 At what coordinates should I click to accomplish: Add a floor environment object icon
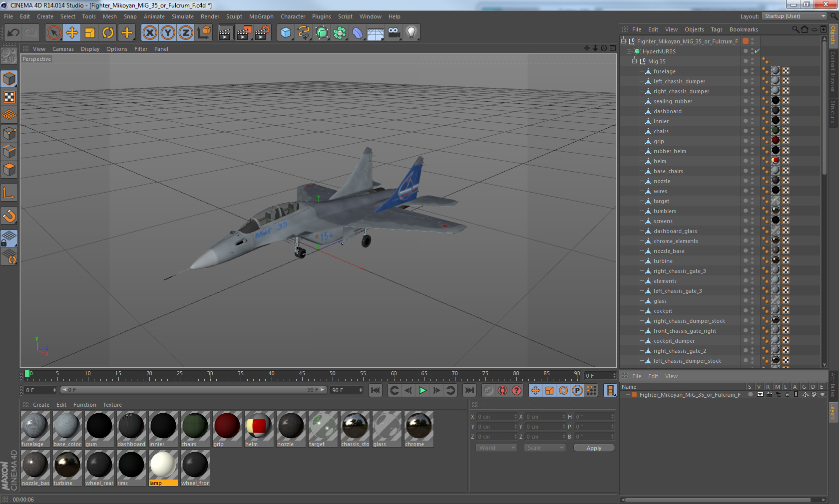(x=376, y=33)
